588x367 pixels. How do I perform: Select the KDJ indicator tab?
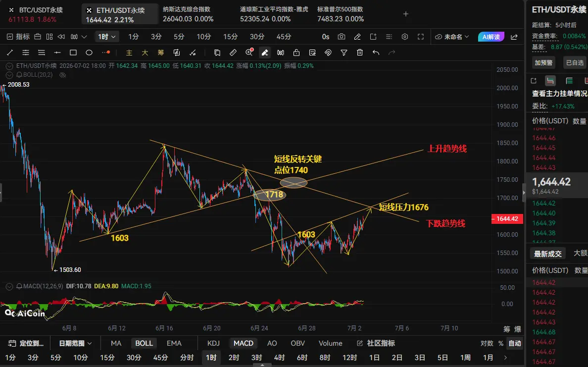[213, 343]
